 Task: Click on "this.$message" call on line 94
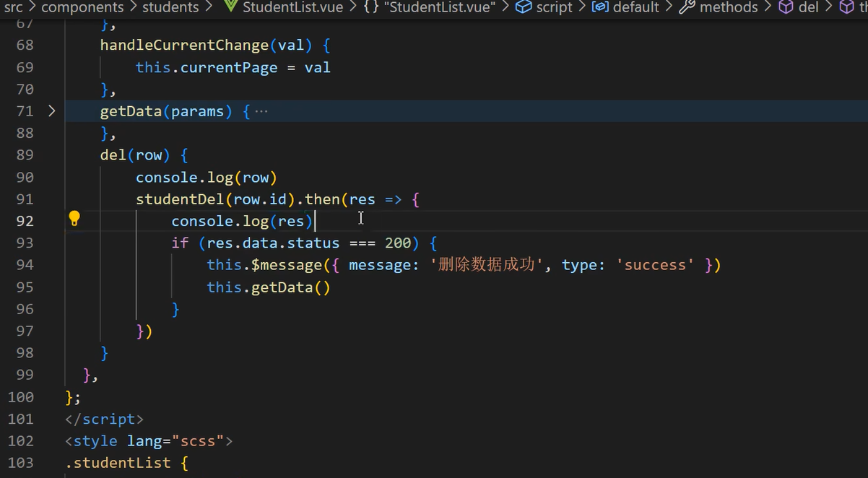click(264, 265)
